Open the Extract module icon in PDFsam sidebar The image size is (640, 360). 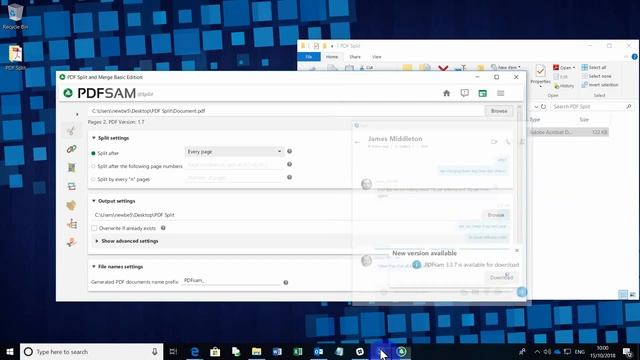pyautogui.click(x=71, y=205)
